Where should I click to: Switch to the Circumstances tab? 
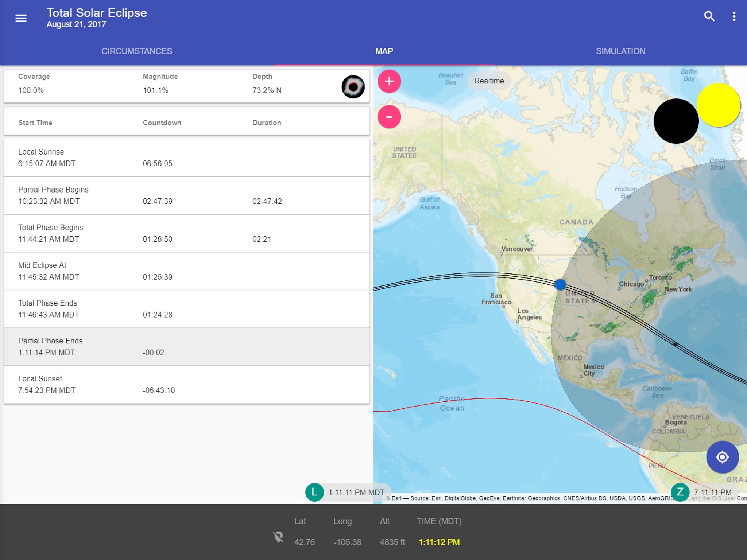137,51
